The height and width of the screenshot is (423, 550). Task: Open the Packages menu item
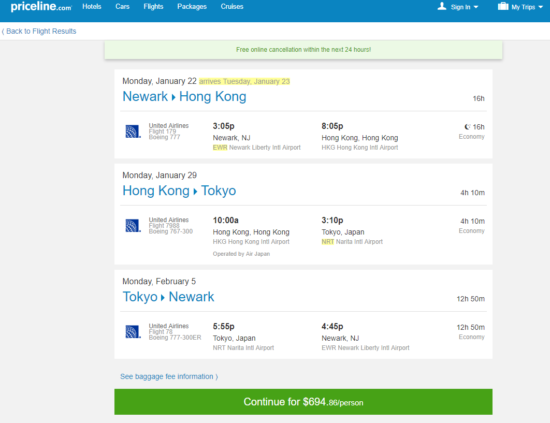pyautogui.click(x=192, y=7)
